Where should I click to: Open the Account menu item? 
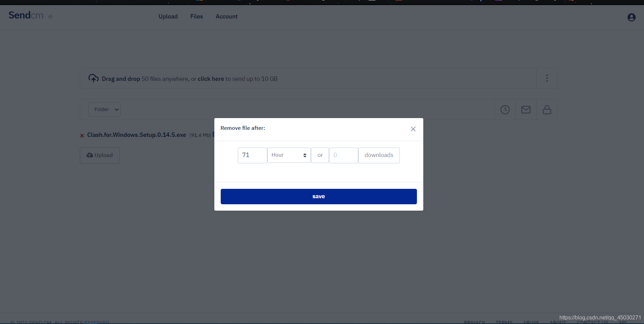click(x=226, y=16)
